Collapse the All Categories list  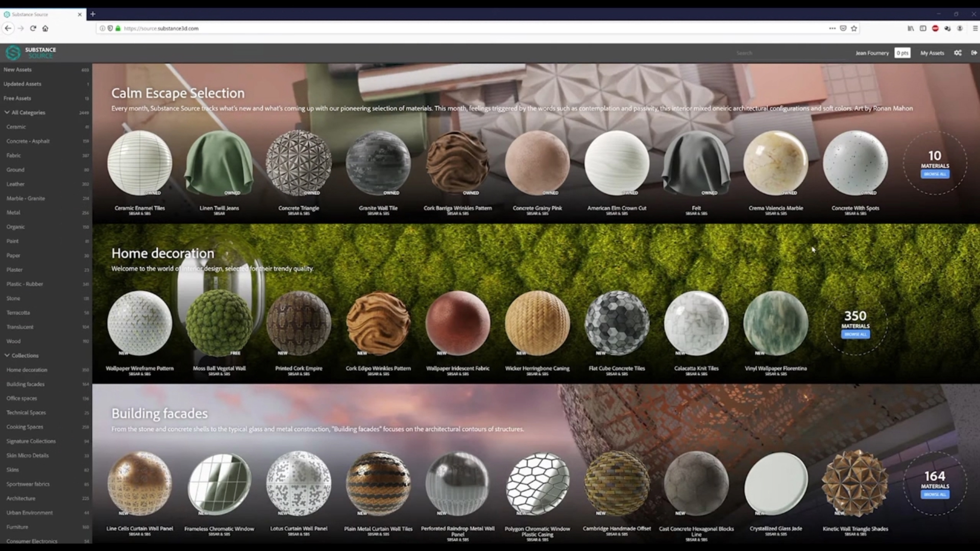[7, 112]
